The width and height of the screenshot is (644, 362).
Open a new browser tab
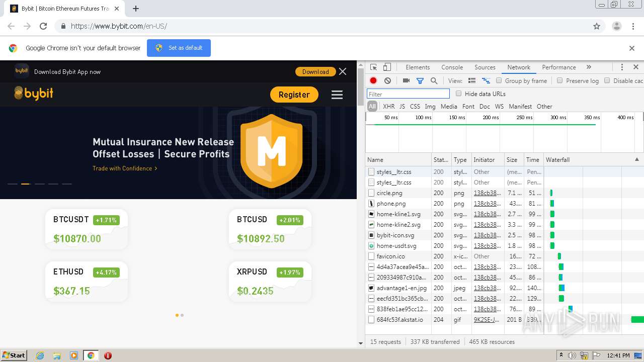click(136, 9)
